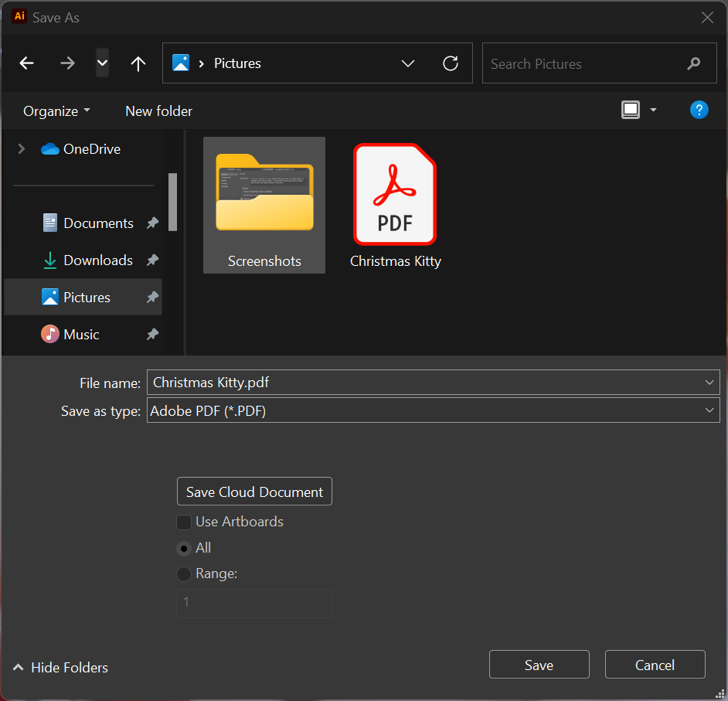728x701 pixels.
Task: Click New folder in the toolbar
Action: pos(158,111)
